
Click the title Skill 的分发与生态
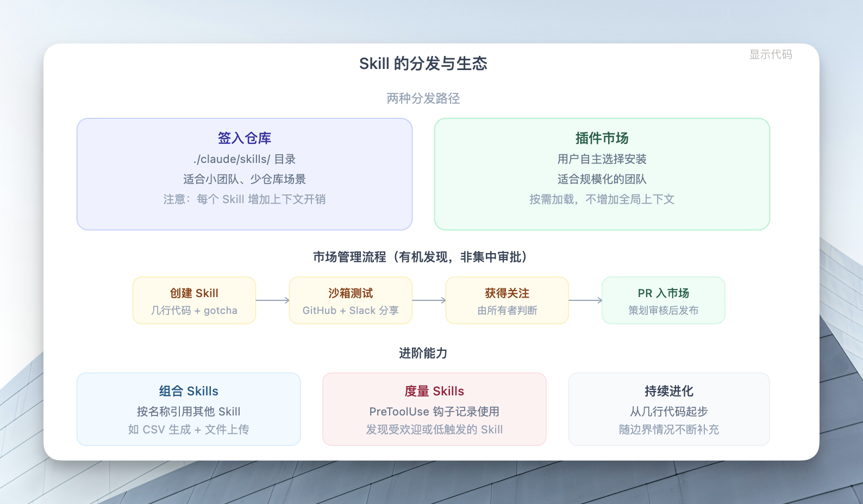[x=423, y=64]
